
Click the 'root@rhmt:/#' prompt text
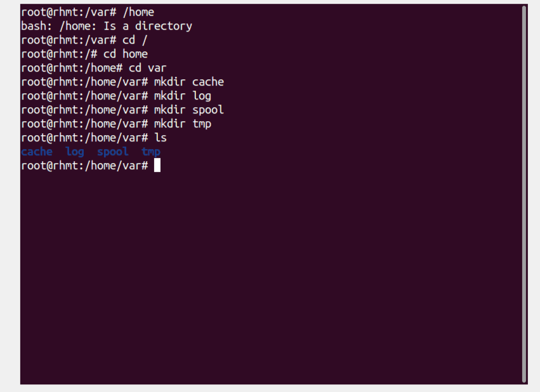59,54
